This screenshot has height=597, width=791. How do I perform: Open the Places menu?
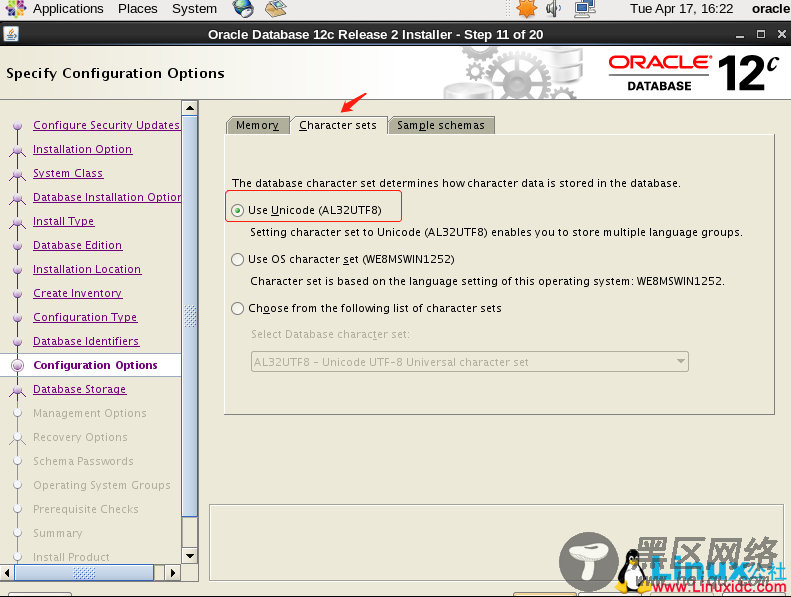click(138, 9)
